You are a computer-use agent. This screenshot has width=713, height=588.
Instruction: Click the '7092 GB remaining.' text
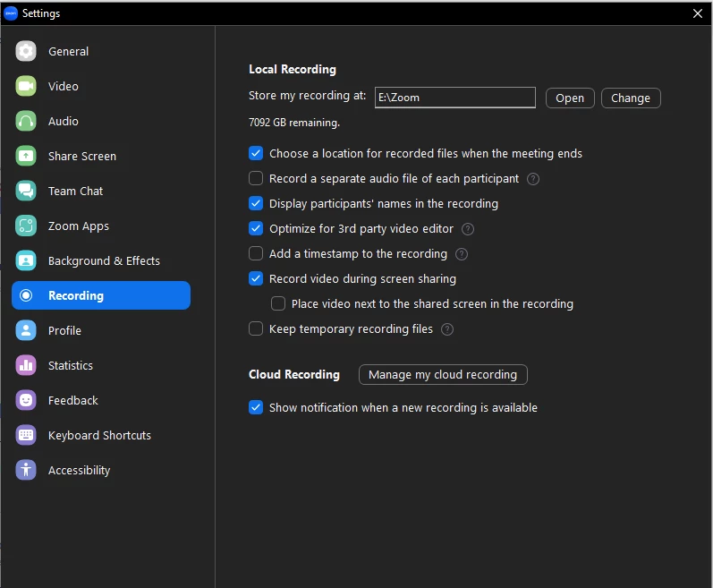294,123
